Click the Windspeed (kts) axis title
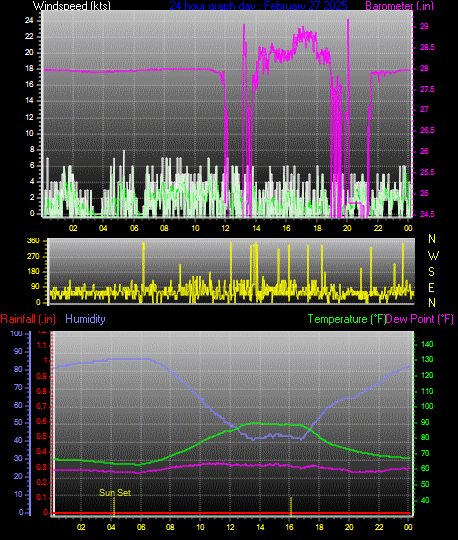Viewport: 458px width, 540px height. click(x=72, y=6)
